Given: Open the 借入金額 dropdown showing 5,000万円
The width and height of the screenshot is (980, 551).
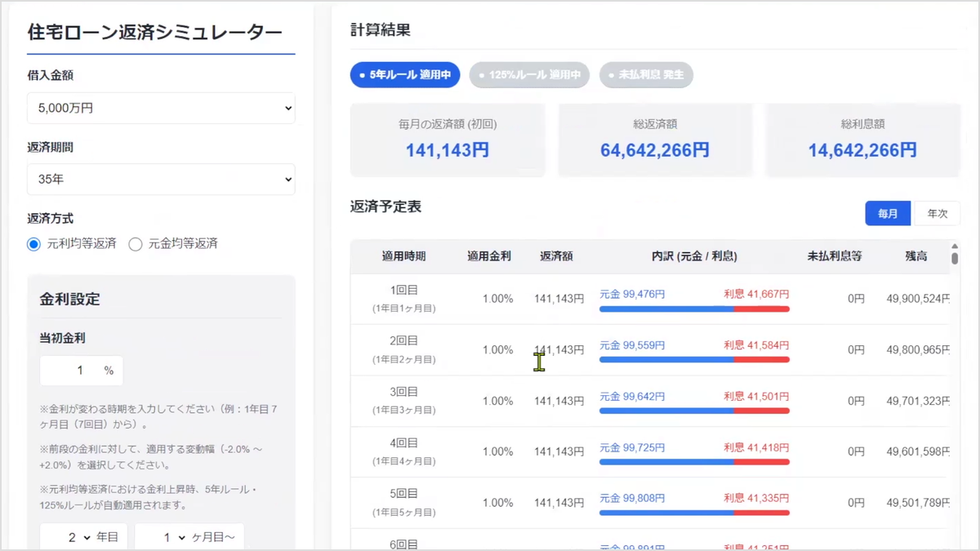Looking at the screenshot, I should (161, 108).
